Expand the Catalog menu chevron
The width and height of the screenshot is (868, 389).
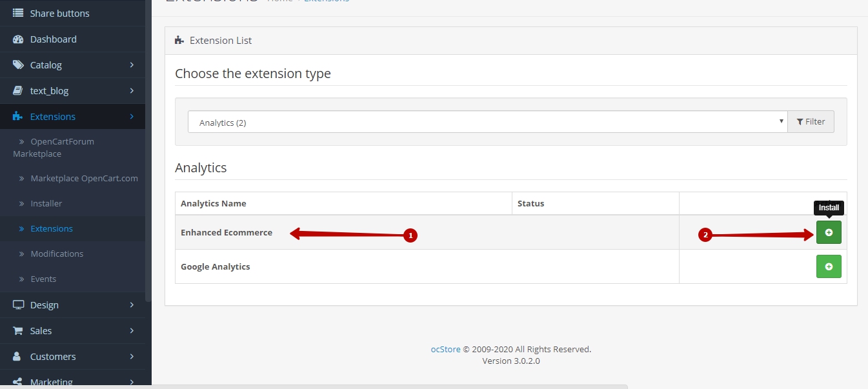(x=132, y=65)
